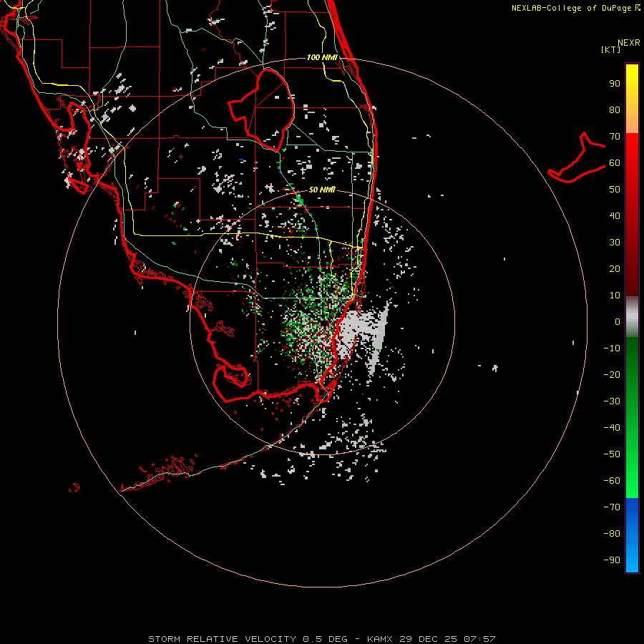
Task: Click the -90 knots scale label
Action: 612,560
